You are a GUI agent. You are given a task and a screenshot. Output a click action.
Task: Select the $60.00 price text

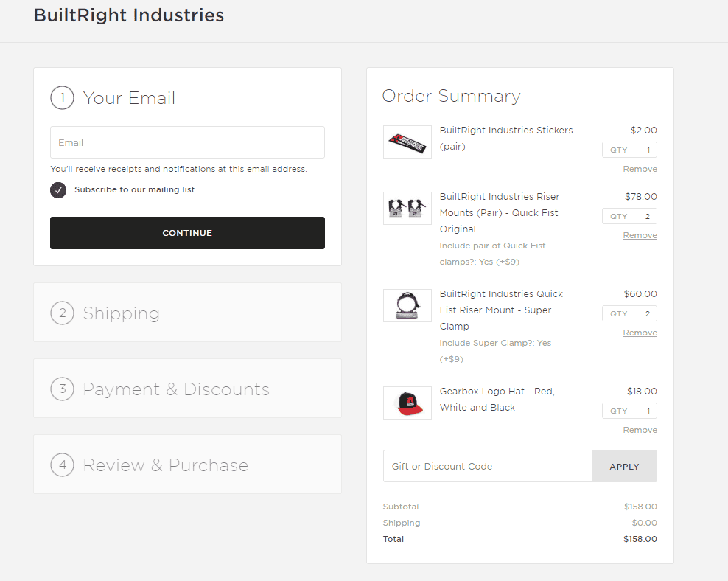click(640, 294)
